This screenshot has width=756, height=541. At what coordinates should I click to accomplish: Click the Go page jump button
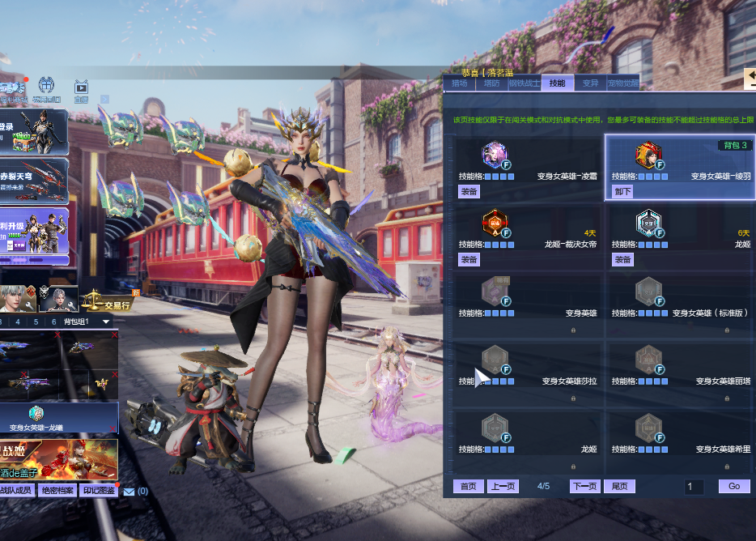pyautogui.click(x=734, y=486)
